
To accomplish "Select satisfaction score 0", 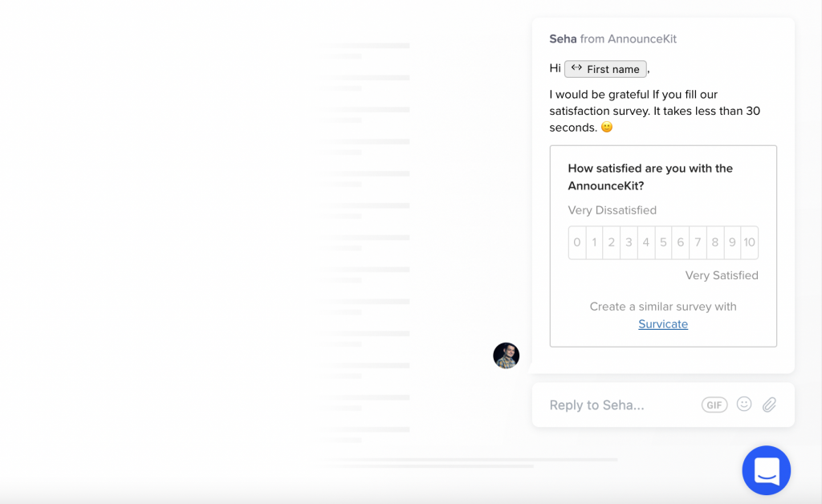I will [577, 242].
